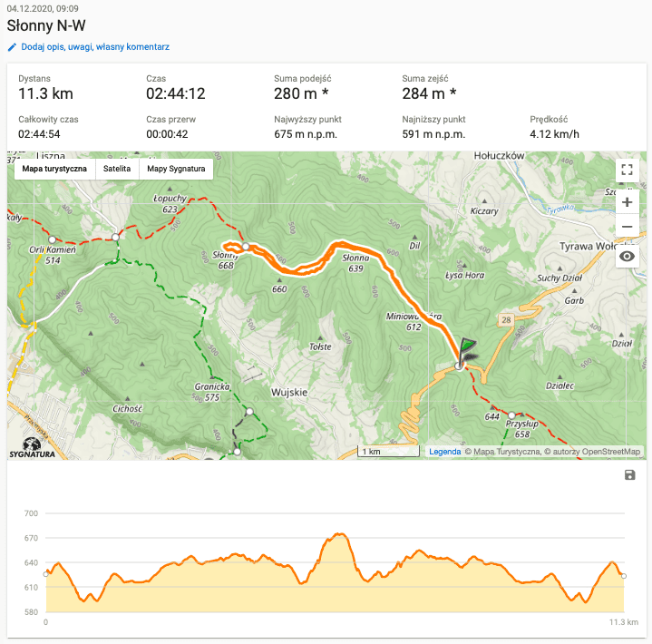The height and width of the screenshot is (644, 652).
Task: Select Mapy Sygnatura map layer
Action: click(176, 169)
